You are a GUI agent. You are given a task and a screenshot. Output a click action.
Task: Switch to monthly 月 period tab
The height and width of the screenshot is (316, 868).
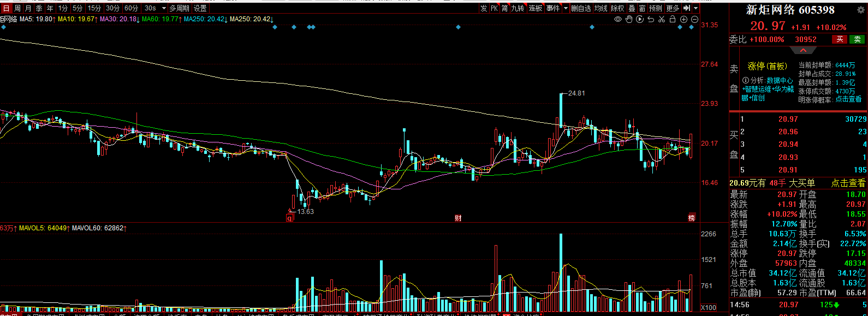[28, 8]
